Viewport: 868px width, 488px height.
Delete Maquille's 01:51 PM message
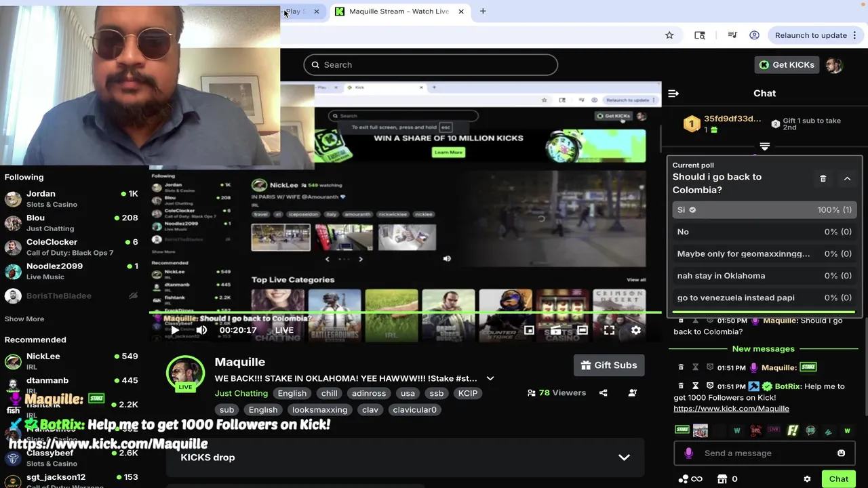point(681,367)
